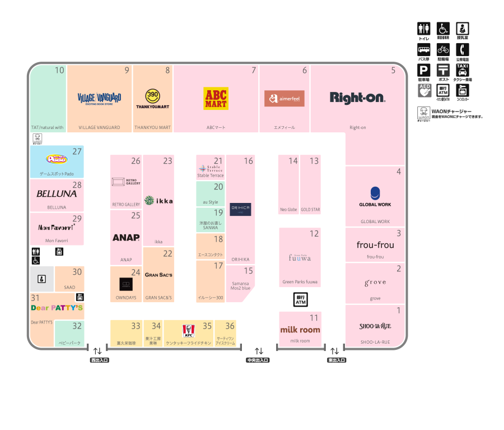This screenshot has width=504, height=430.
Task: Click the Pado game spot logo
Action: coord(57,159)
